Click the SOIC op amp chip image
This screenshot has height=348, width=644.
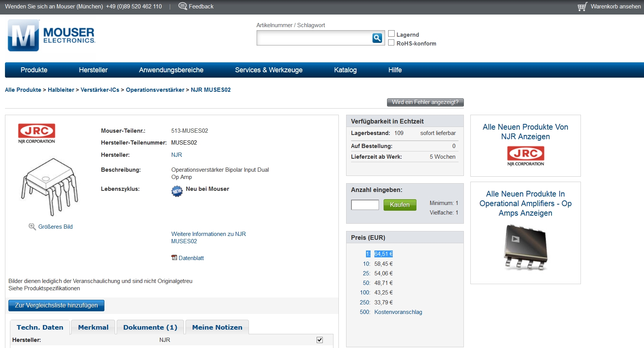pos(525,247)
